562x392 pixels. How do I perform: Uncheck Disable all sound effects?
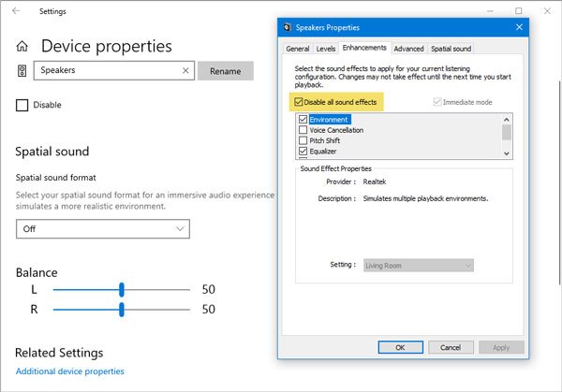click(299, 101)
